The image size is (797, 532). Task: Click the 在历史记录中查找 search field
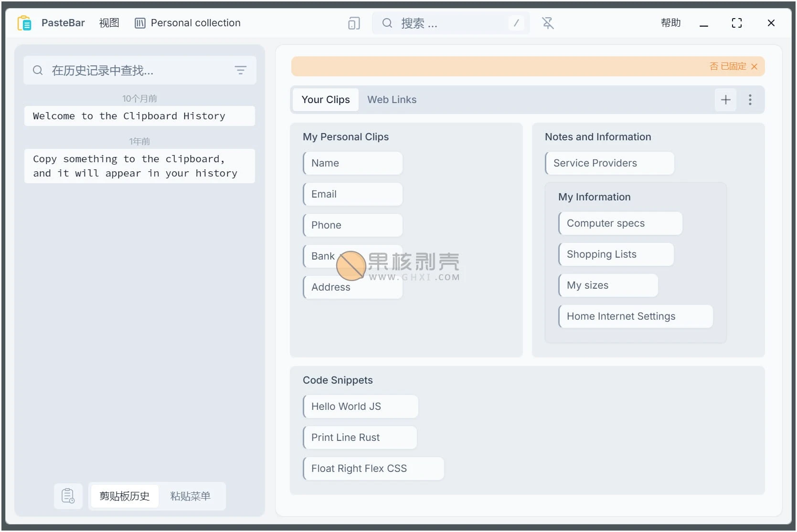click(x=134, y=70)
